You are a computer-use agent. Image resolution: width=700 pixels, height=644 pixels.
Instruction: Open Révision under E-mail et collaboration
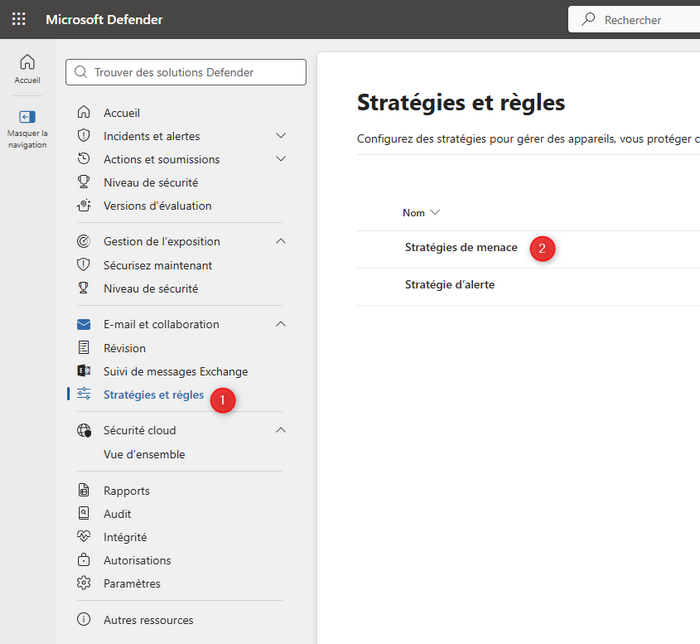(125, 348)
